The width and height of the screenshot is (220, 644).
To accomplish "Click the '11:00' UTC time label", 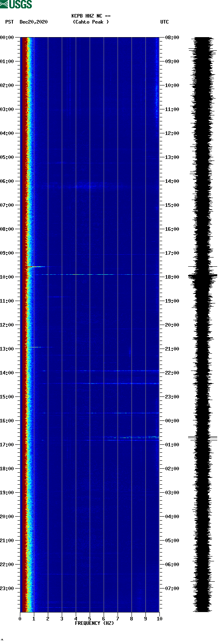I will click(172, 109).
